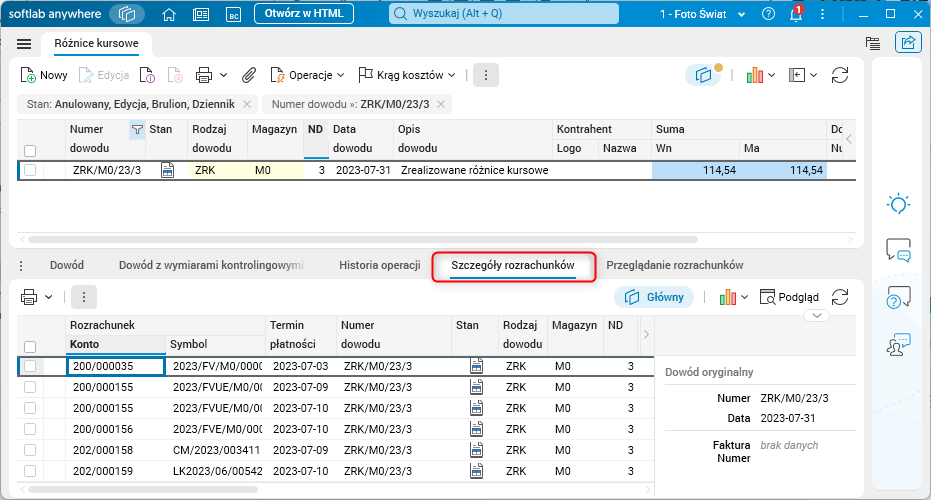Screen dimensions: 931x500
Task: Expand lower chart dropdown arrow
Action: pos(745,297)
